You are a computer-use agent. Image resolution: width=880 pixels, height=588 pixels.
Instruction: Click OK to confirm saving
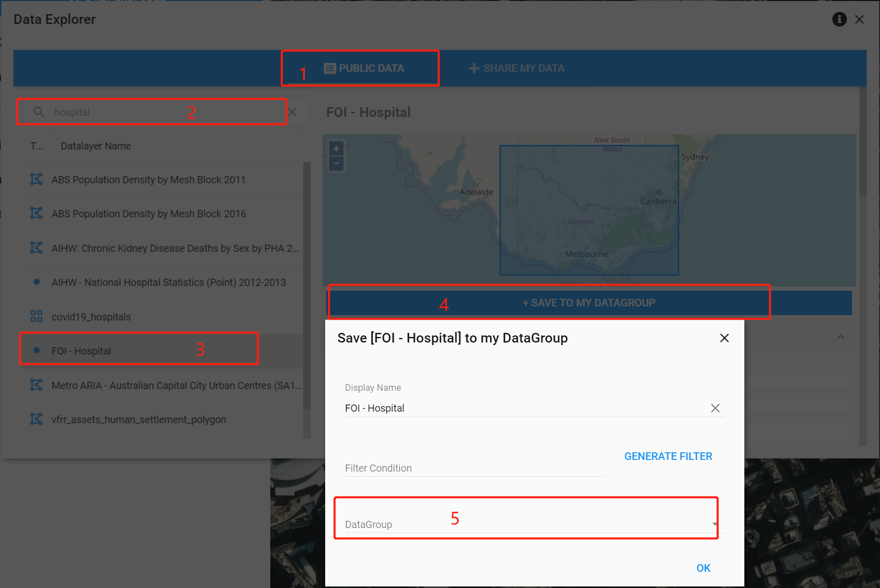pyautogui.click(x=703, y=568)
